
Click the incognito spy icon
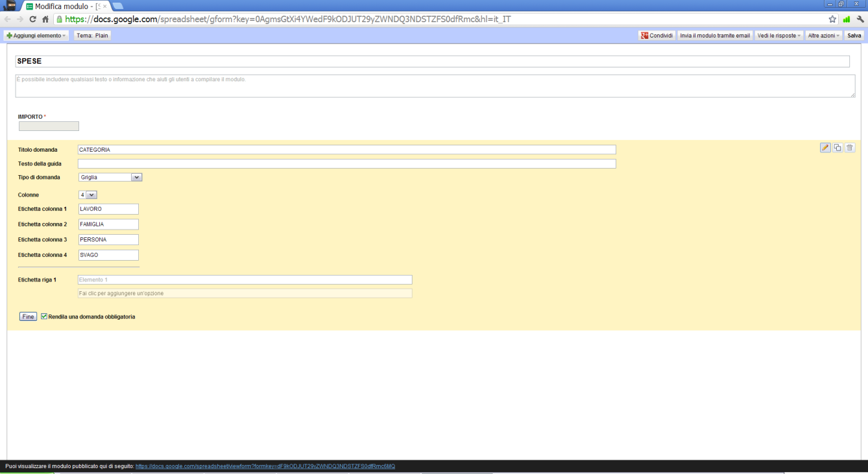point(10,6)
